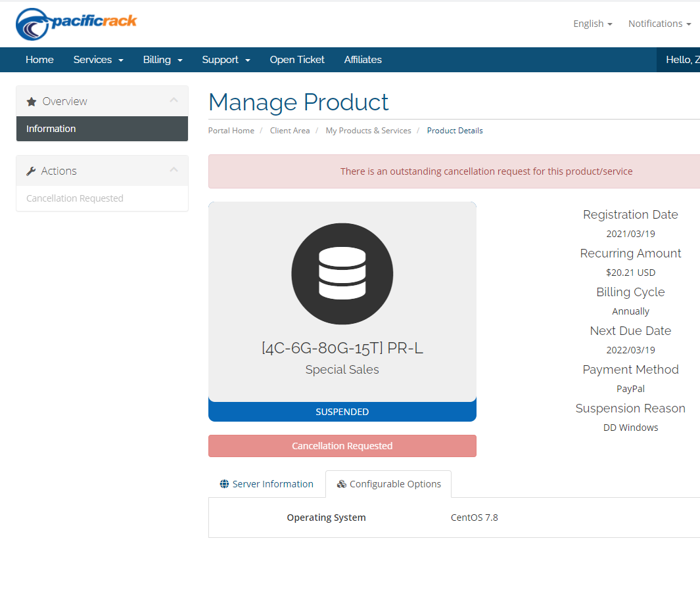Click the database product icon
The height and width of the screenshot is (597, 700).
pos(342,273)
